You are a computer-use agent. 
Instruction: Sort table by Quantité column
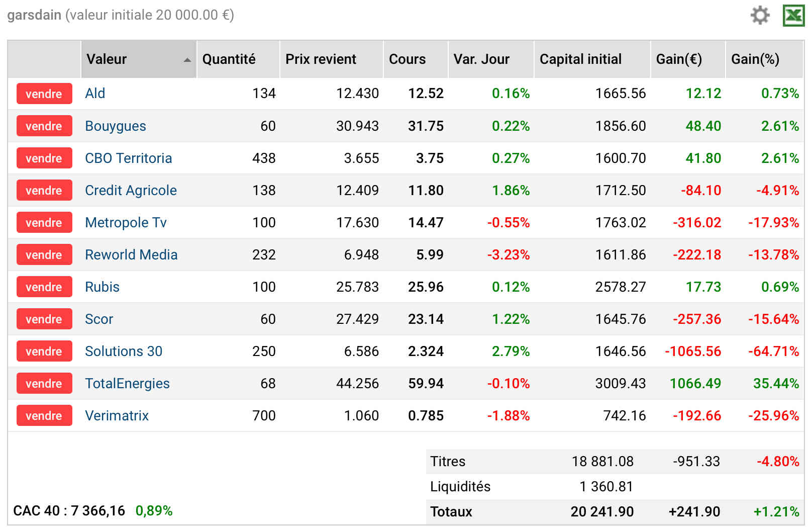(x=238, y=59)
